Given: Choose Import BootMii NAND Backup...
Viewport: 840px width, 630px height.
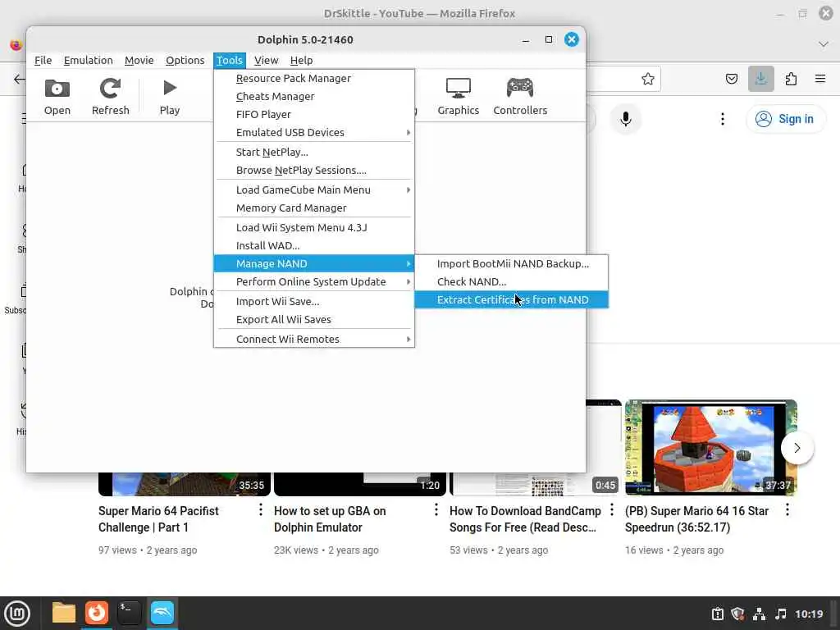Looking at the screenshot, I should click(x=512, y=263).
